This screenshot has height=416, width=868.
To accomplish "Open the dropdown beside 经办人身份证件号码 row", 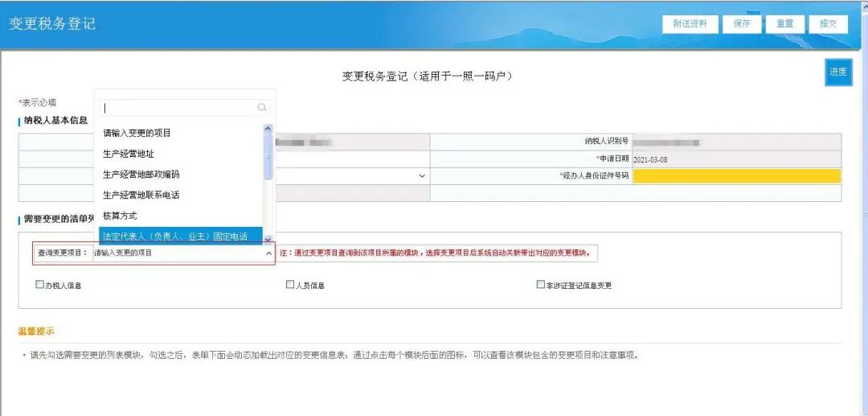I will click(x=422, y=176).
